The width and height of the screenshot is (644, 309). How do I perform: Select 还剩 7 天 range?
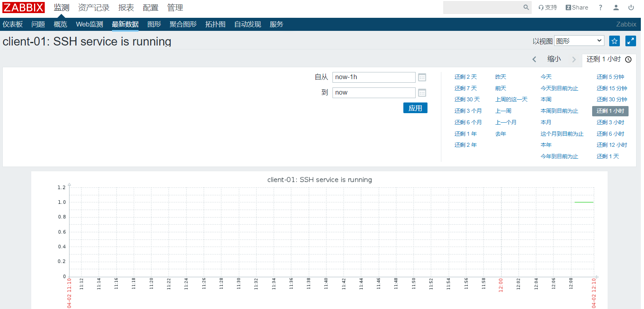tap(465, 88)
